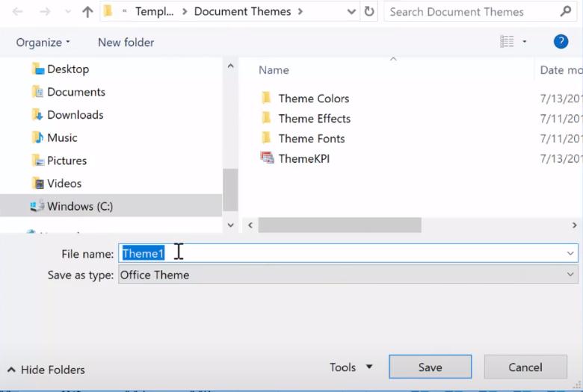Screen dimensions: 583x392
Task: Click the Documents folder icon
Action: [x=38, y=91]
